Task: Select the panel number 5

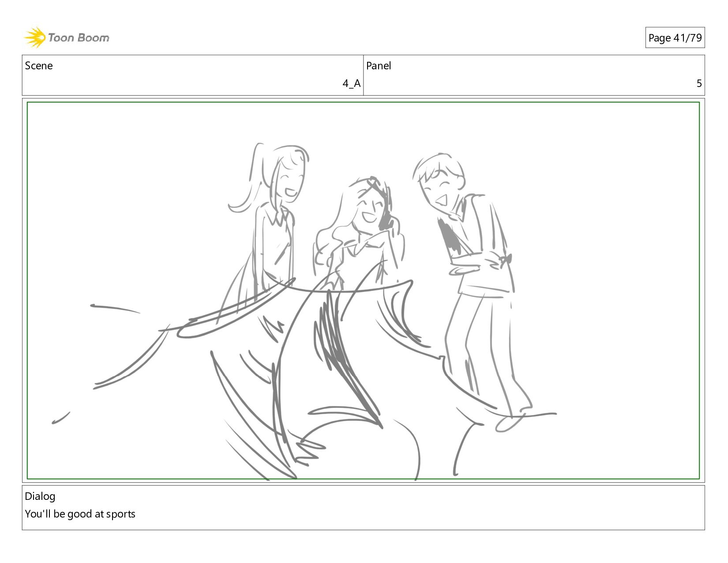Action: point(699,83)
